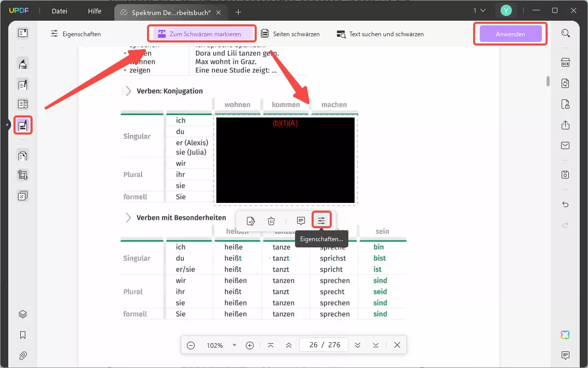Open the Form preparation tool
This screenshot has width=588, height=368.
[22, 104]
